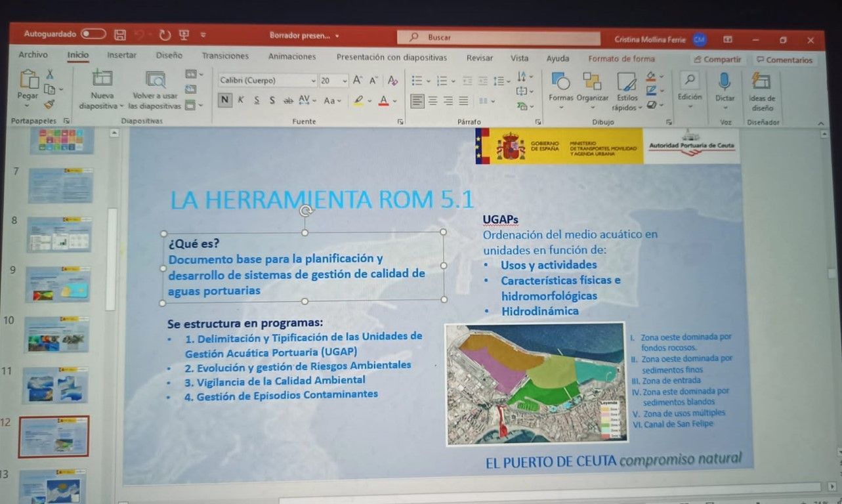842x504 pixels.
Task: Click the red font color A button
Action: 384,100
